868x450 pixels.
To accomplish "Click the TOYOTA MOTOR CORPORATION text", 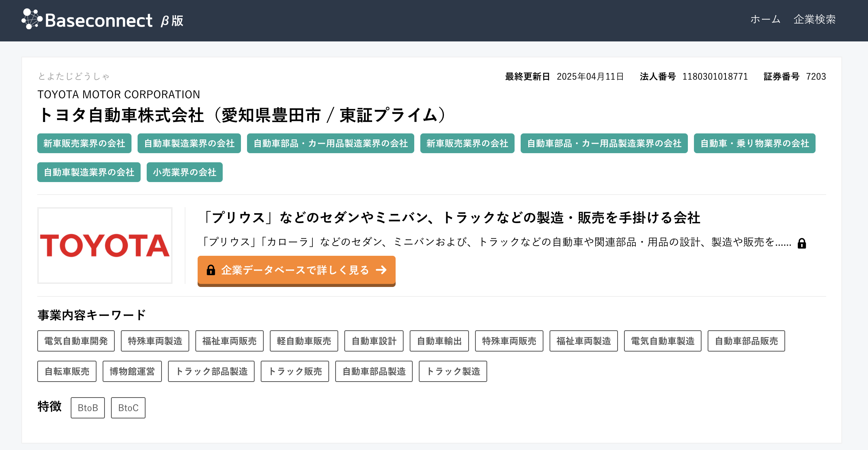I will point(119,94).
